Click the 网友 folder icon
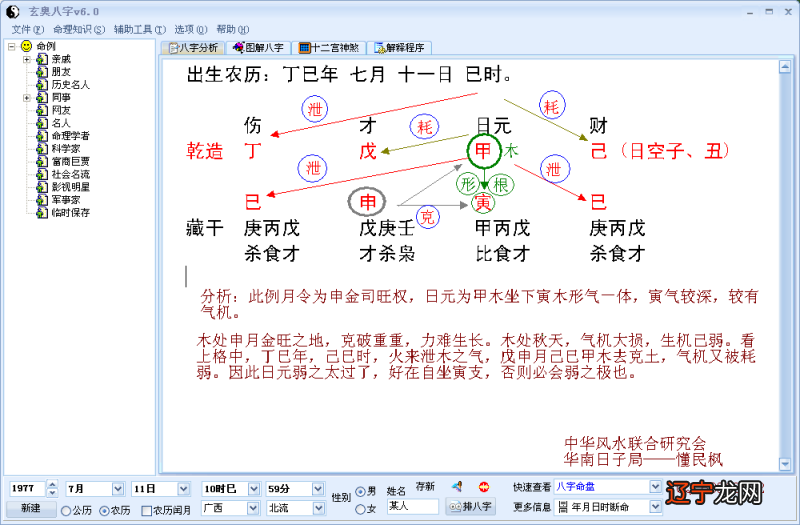Viewport: 800px width, 525px height. click(x=42, y=110)
